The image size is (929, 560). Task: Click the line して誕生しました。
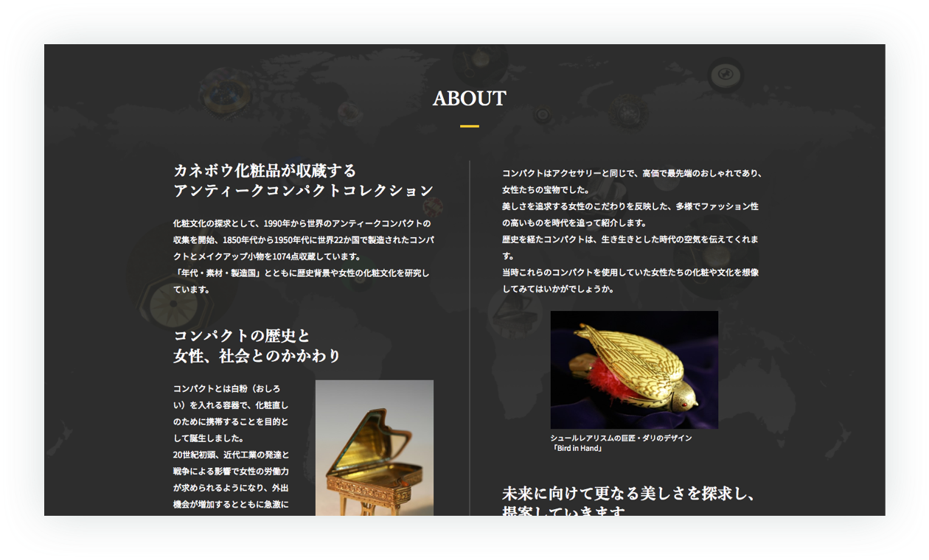[x=209, y=438]
